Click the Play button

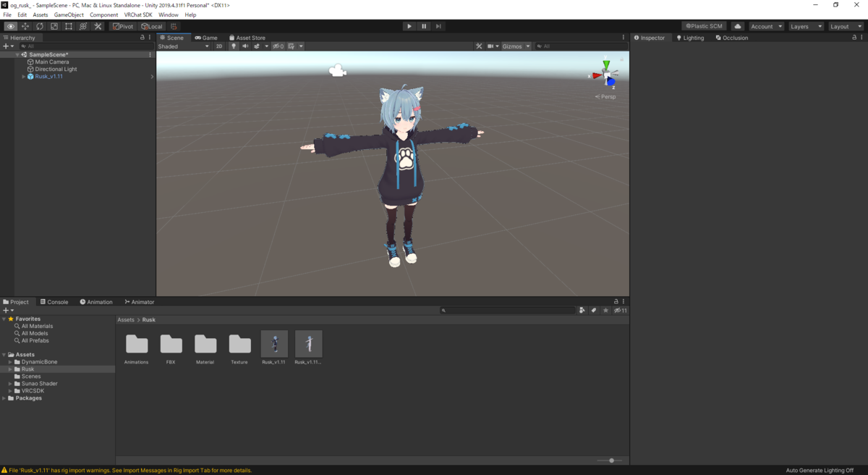click(x=409, y=26)
